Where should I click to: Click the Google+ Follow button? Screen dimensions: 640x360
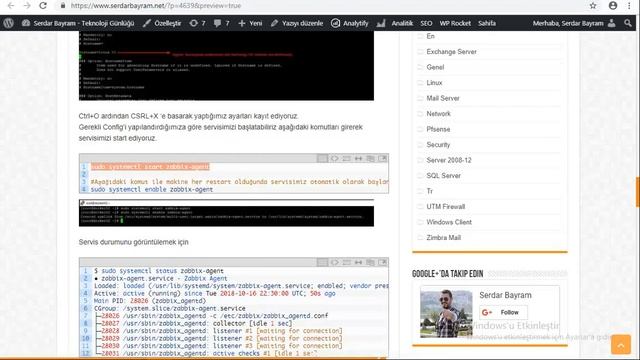pyautogui.click(x=503, y=312)
